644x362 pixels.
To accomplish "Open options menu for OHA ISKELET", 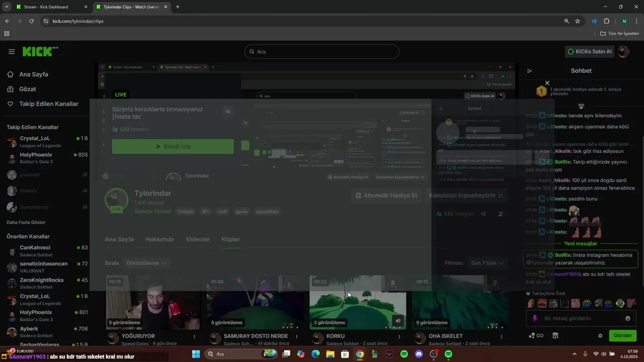I will click(x=502, y=336).
